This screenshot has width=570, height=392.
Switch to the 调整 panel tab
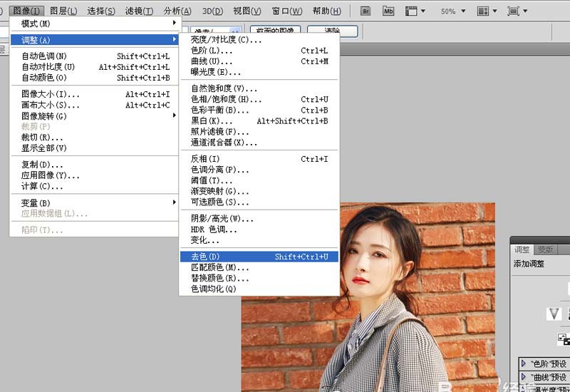[522, 249]
